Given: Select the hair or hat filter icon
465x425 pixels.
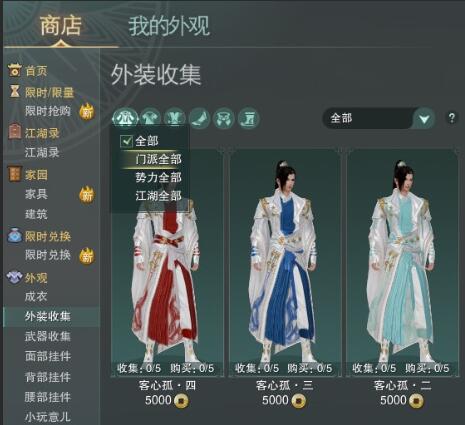Looking at the screenshot, I should 200,119.
